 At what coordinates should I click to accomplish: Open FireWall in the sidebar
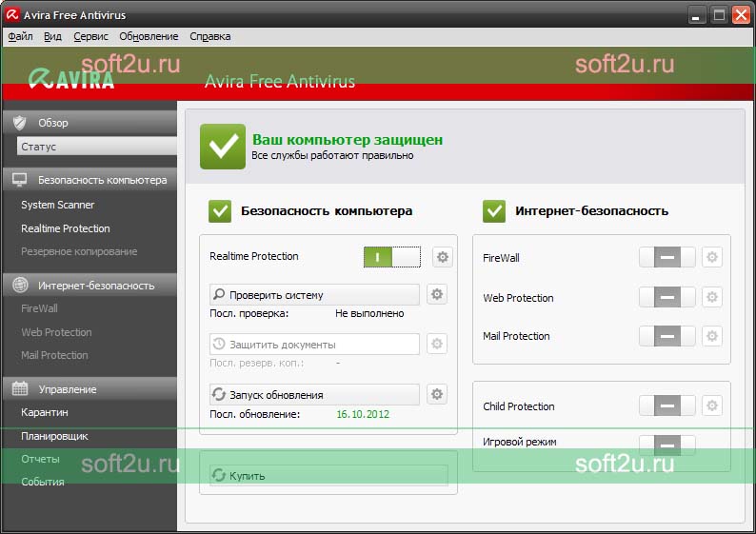click(x=39, y=308)
